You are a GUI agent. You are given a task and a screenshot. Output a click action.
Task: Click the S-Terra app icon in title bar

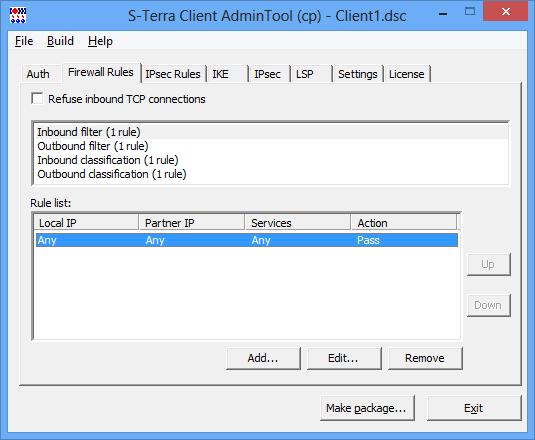pos(18,15)
